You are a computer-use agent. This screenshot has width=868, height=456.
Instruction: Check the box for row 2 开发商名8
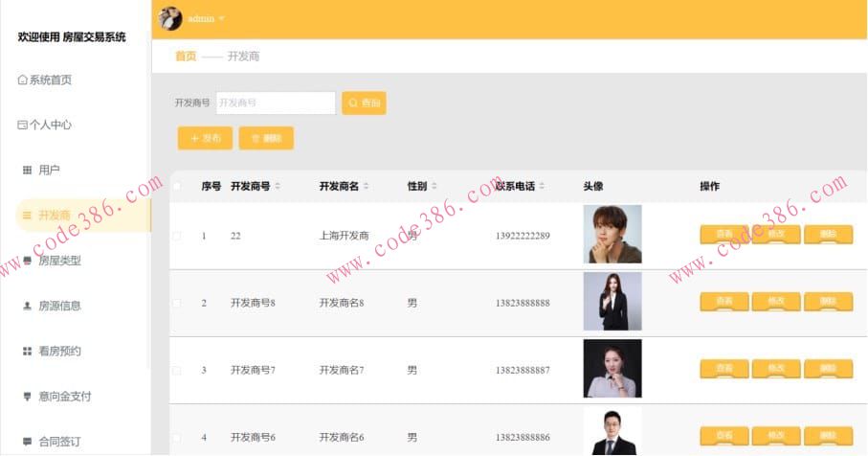pos(177,303)
